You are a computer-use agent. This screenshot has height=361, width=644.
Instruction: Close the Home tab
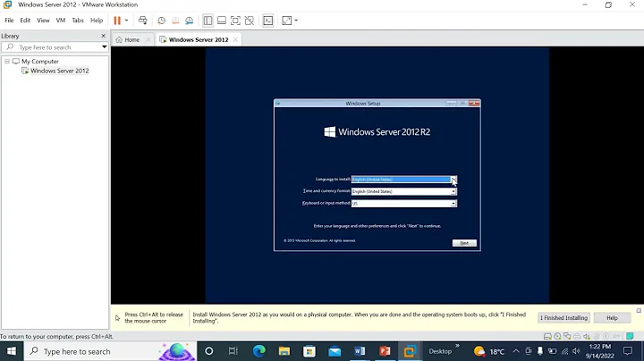pyautogui.click(x=148, y=40)
